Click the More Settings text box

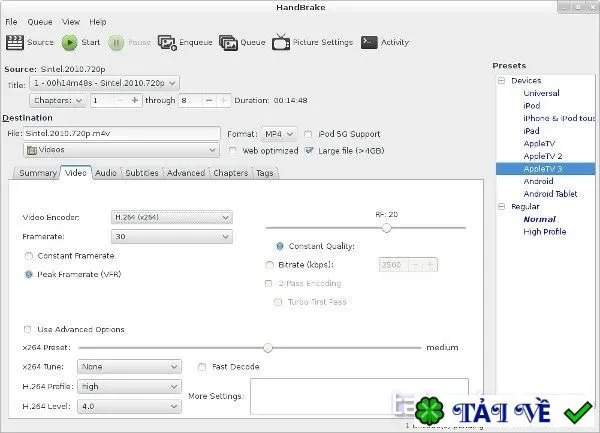[x=359, y=396]
